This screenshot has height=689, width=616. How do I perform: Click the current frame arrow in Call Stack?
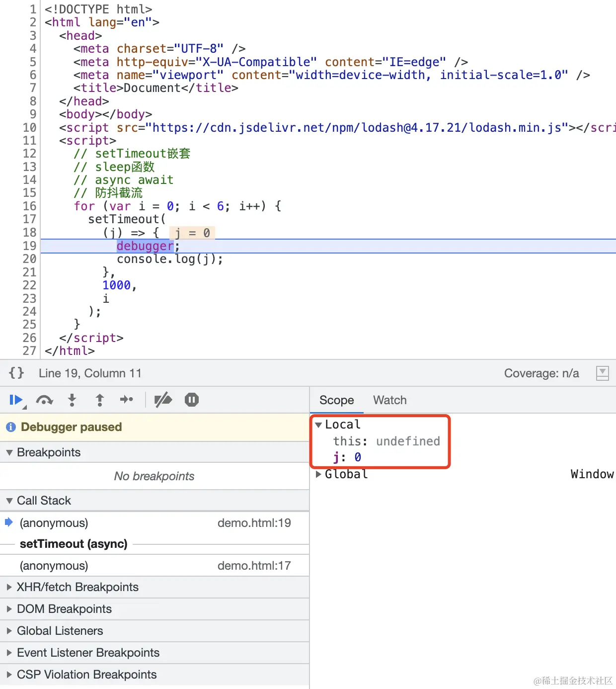8,522
